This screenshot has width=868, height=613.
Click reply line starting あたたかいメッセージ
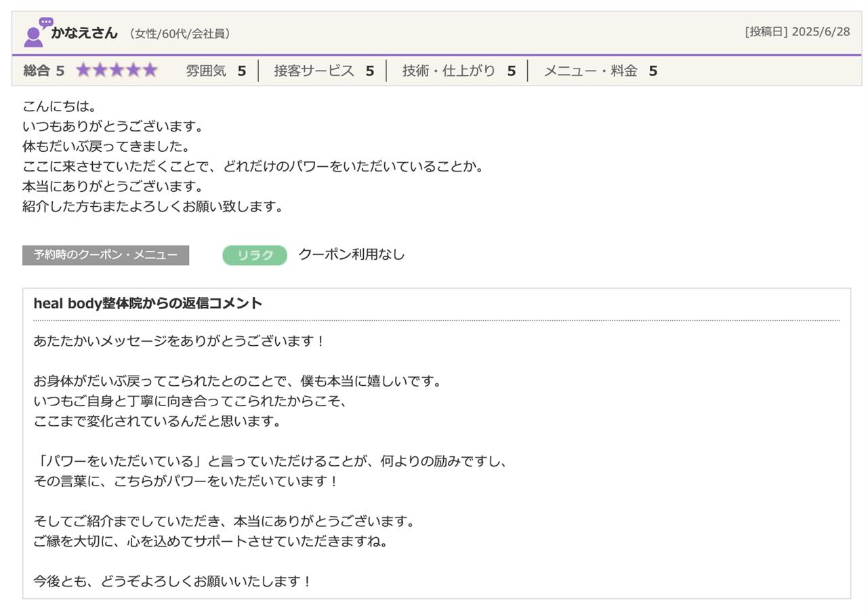pyautogui.click(x=180, y=341)
